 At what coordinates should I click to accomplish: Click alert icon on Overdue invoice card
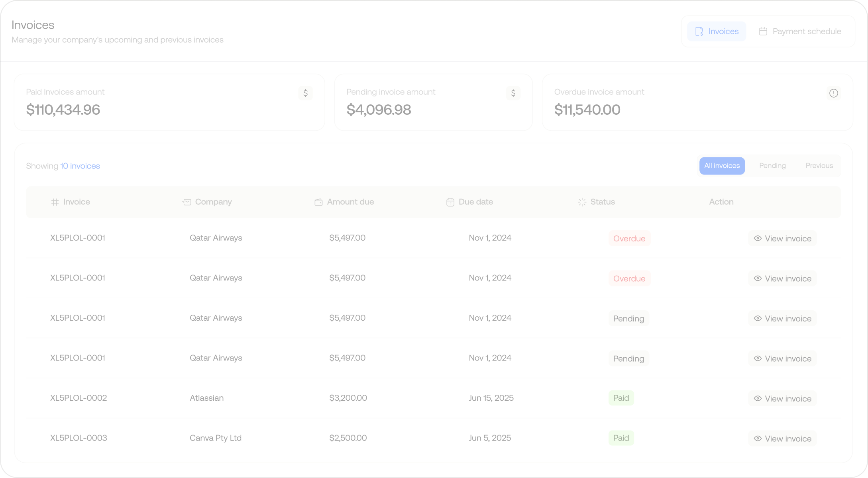point(833,93)
